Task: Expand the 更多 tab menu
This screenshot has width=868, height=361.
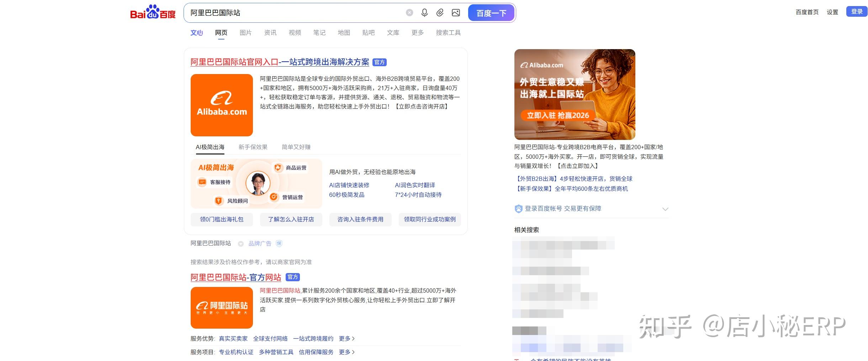Action: coord(418,33)
